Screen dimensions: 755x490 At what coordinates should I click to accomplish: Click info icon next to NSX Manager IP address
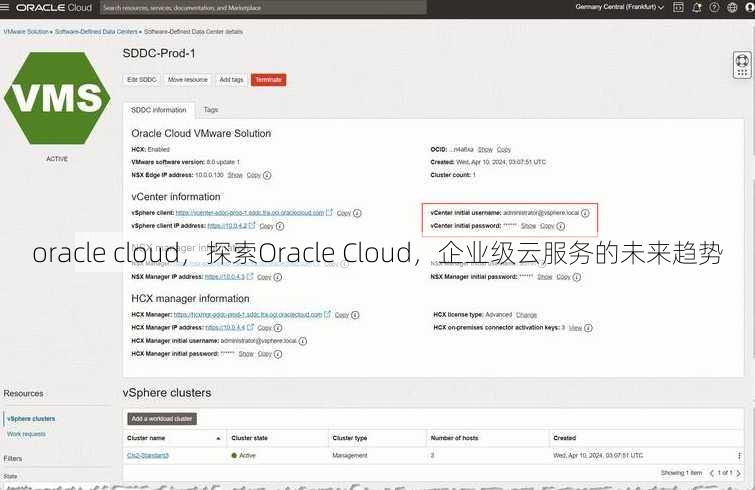pos(277,277)
